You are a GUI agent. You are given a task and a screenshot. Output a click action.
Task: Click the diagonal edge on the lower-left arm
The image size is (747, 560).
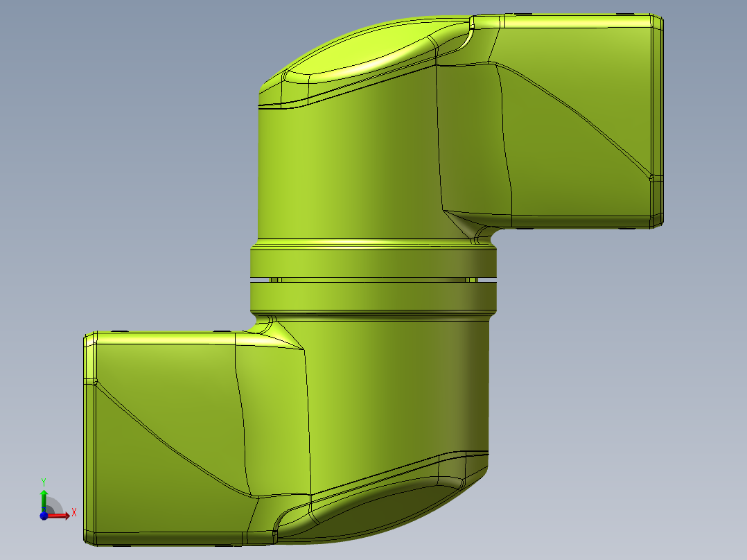(173, 444)
